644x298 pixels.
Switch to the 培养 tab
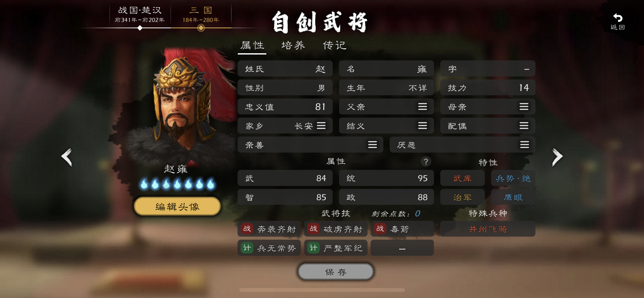pos(293,46)
